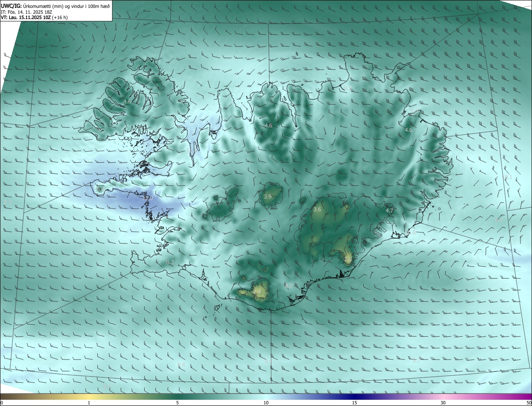Click the 3.6 value on the large glacier

coord(317,210)
